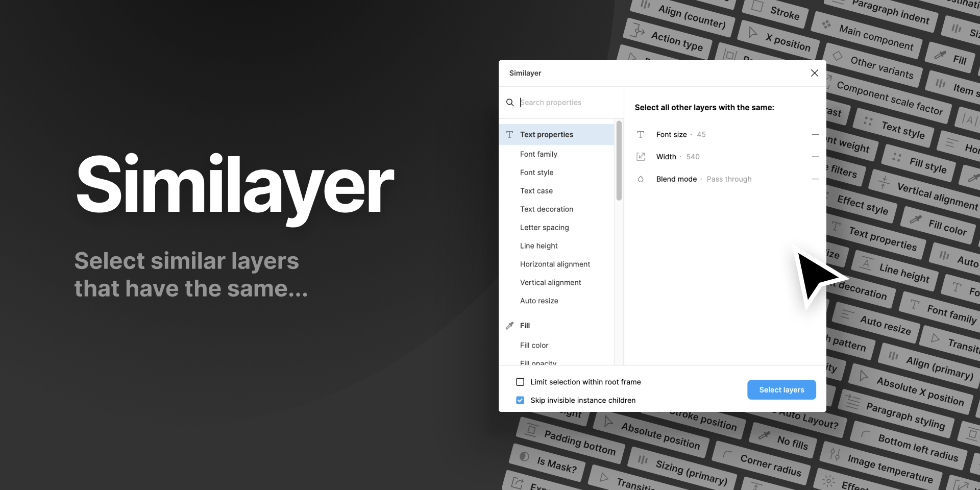Click the Fill eyedropper icon in list
Screen dimensions: 980x490
[x=509, y=326]
